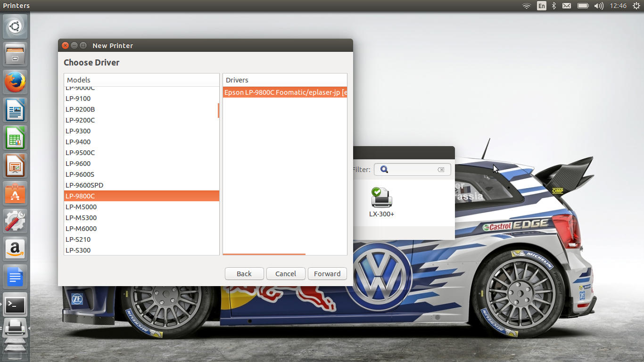
Task: Close the New Printer dialog
Action: click(x=66, y=45)
